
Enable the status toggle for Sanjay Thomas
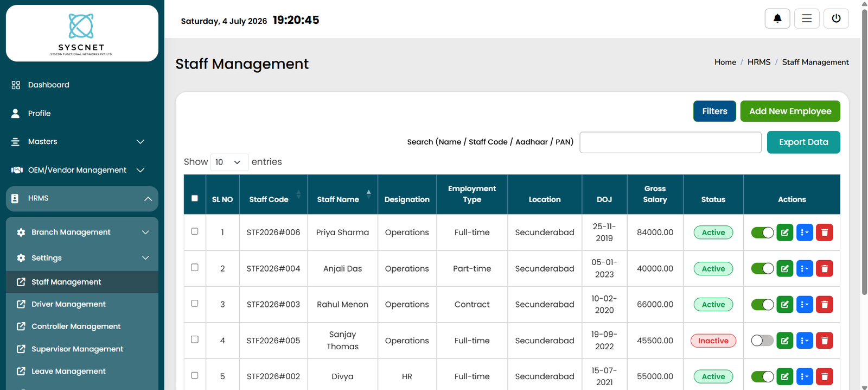pyautogui.click(x=762, y=341)
